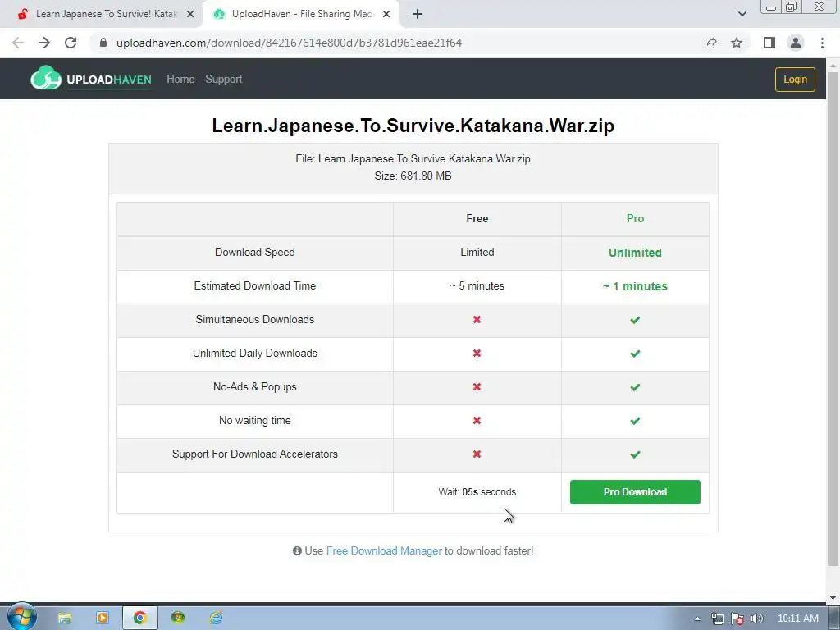
Task: Click the green check in Download Accelerators row
Action: pyautogui.click(x=635, y=454)
